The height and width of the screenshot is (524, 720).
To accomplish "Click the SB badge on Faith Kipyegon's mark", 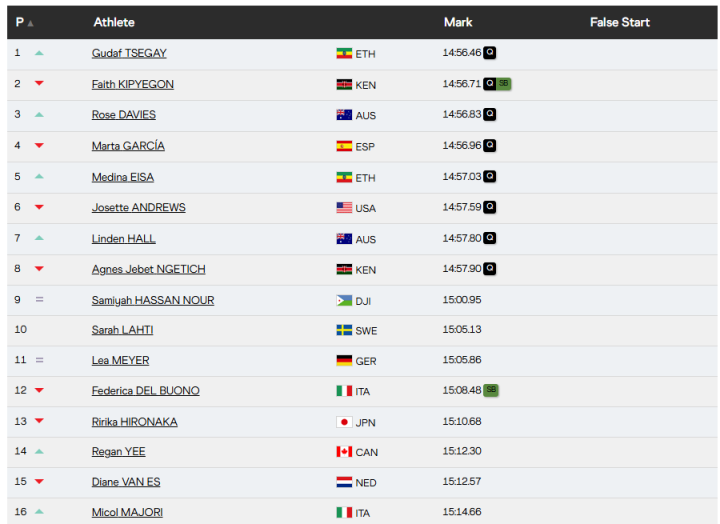I will [504, 84].
